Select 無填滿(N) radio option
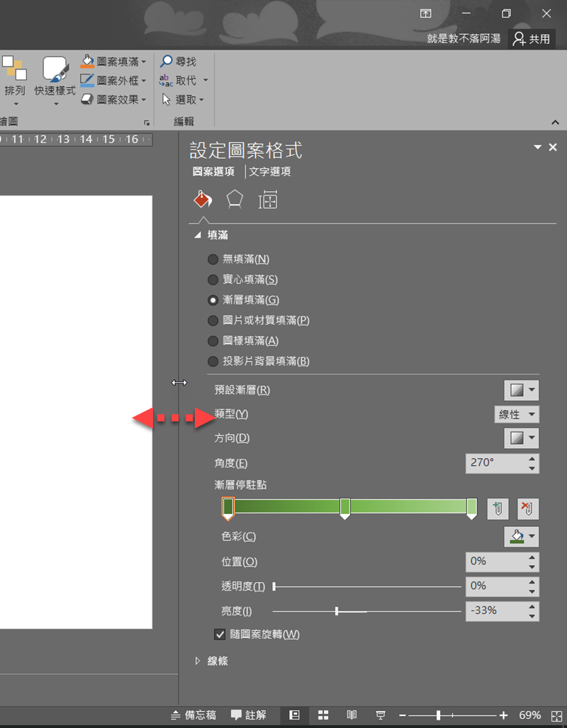This screenshot has height=728, width=567. tap(238, 259)
